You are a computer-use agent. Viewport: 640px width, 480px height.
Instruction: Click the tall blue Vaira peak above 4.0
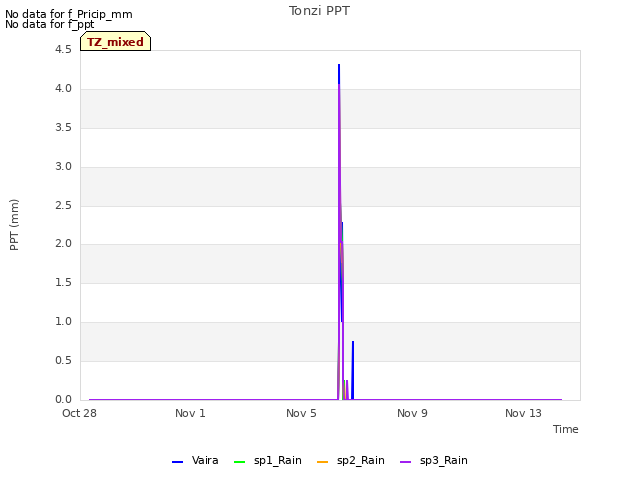click(339, 73)
